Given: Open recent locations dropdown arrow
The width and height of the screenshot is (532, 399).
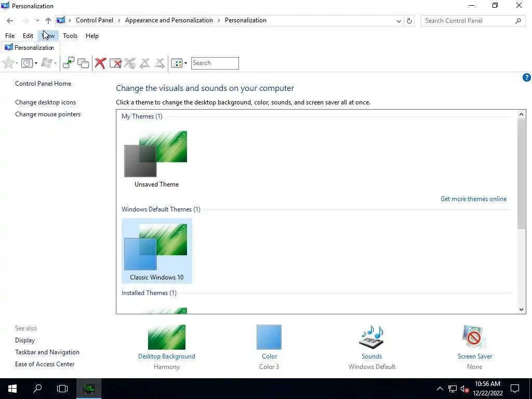Looking at the screenshot, I should 37,21.
